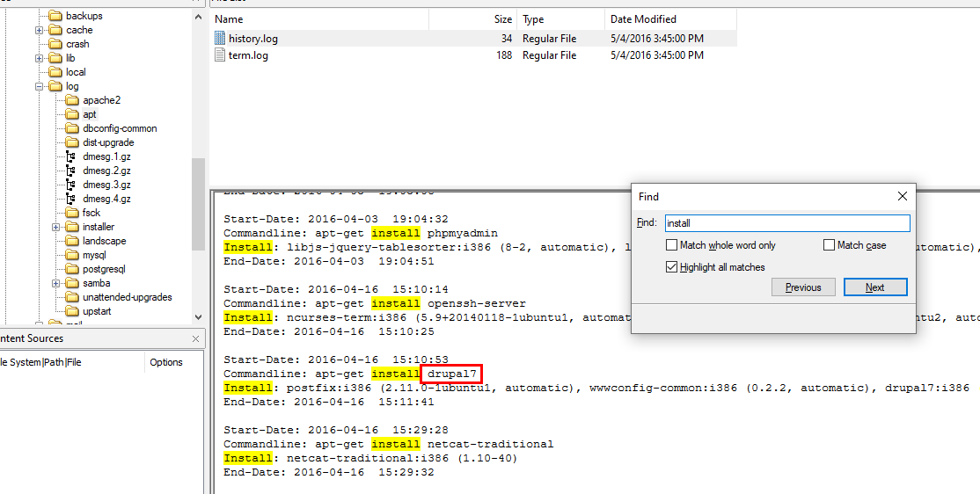Enable Match whole word only

tap(671, 245)
